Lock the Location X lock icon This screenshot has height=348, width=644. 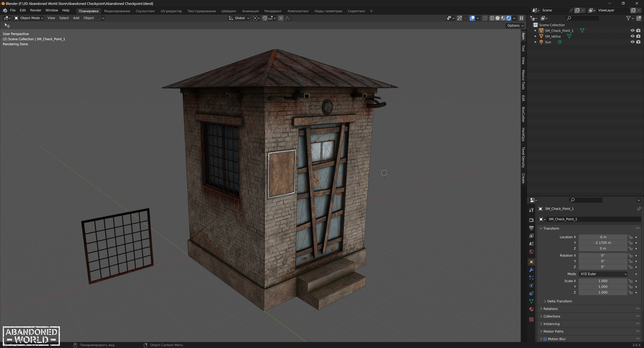click(630, 237)
